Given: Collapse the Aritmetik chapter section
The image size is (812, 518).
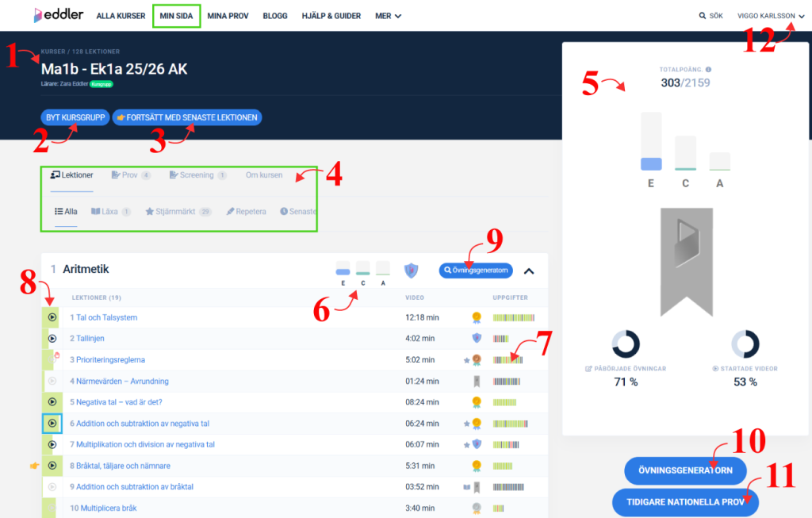Looking at the screenshot, I should click(529, 271).
